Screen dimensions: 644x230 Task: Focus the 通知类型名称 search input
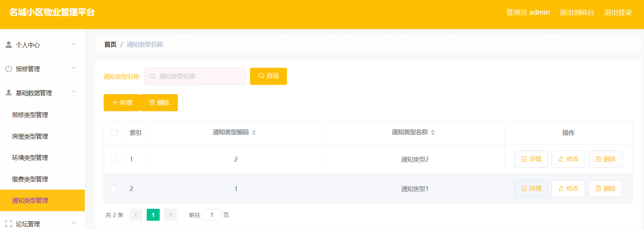pos(195,76)
